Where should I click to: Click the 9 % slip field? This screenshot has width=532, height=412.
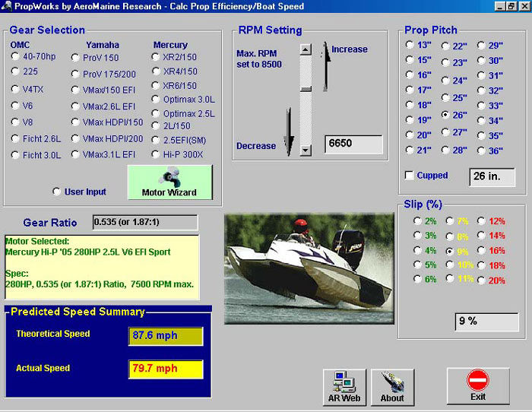pos(487,322)
